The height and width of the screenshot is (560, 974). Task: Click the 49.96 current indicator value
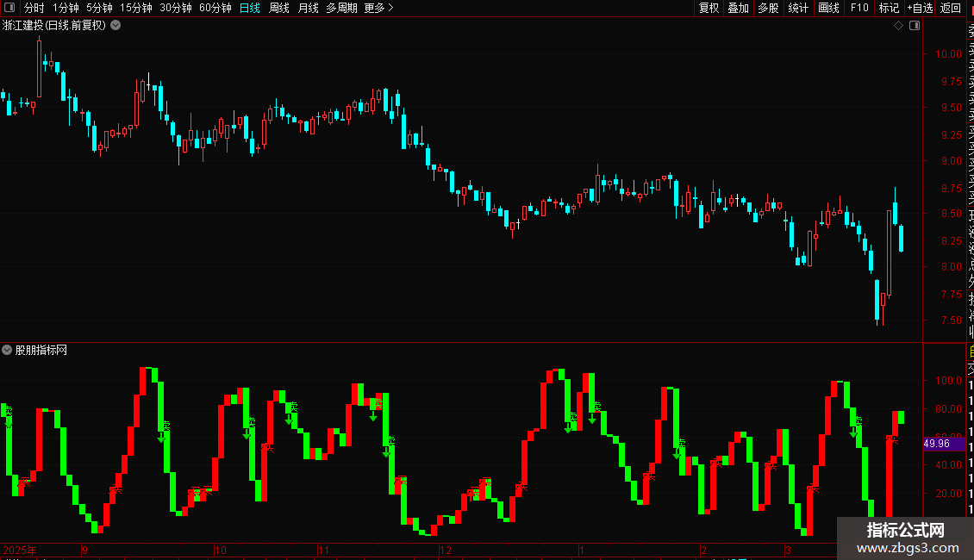coord(937,444)
